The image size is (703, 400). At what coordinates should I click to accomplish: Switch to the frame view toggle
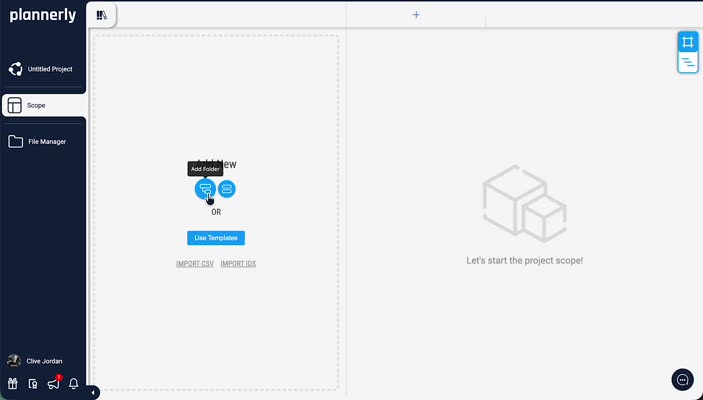[688, 42]
